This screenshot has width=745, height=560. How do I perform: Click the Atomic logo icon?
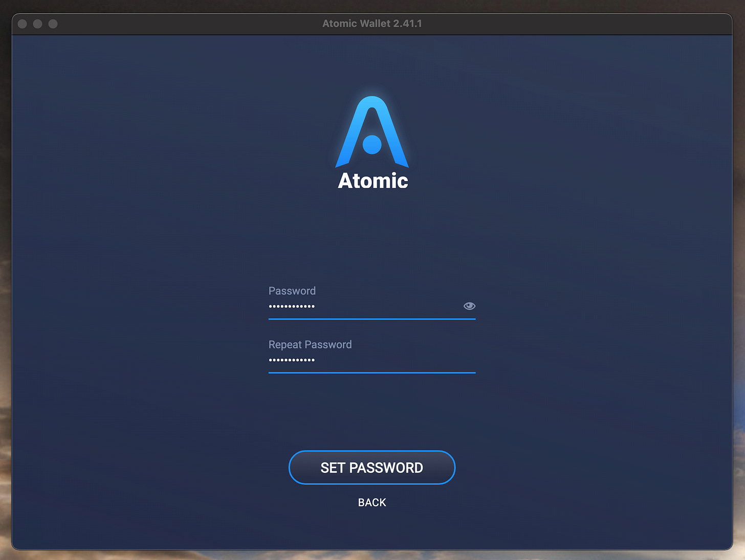pos(372,132)
